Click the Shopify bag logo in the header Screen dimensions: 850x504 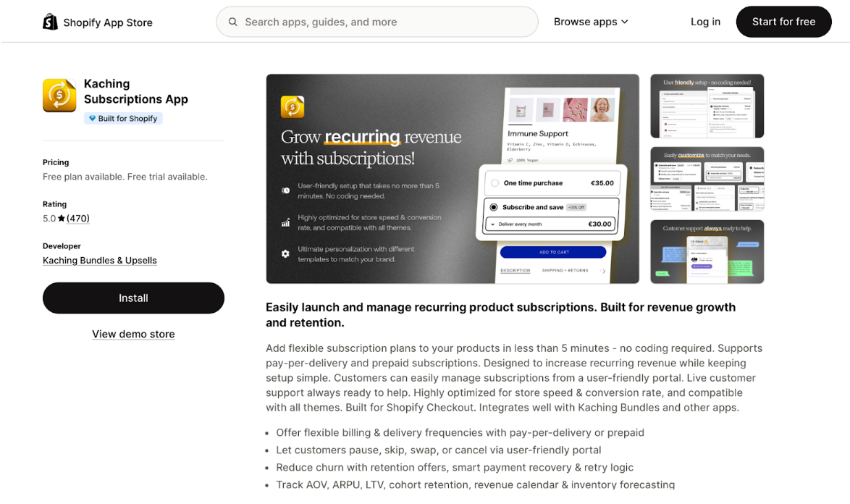pyautogui.click(x=50, y=22)
